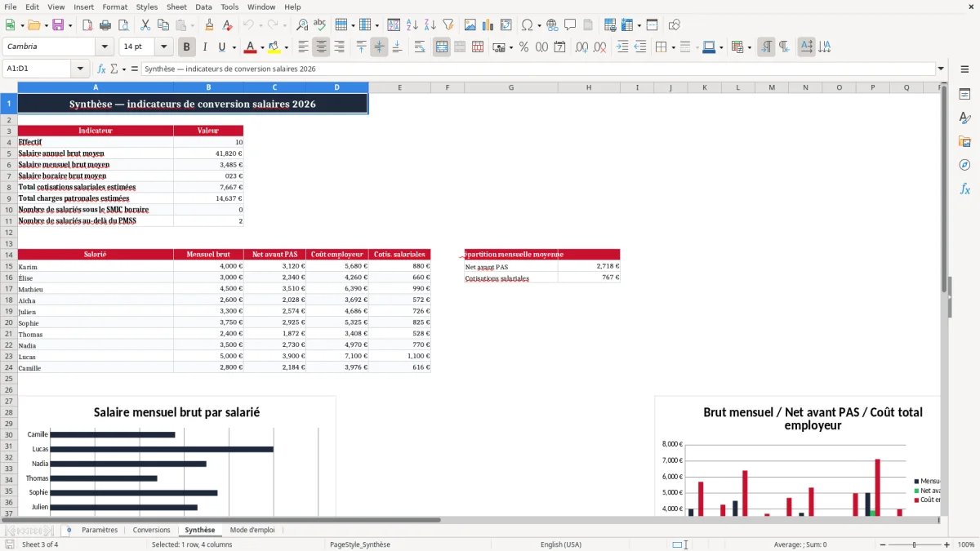Format as date icon

[559, 47]
